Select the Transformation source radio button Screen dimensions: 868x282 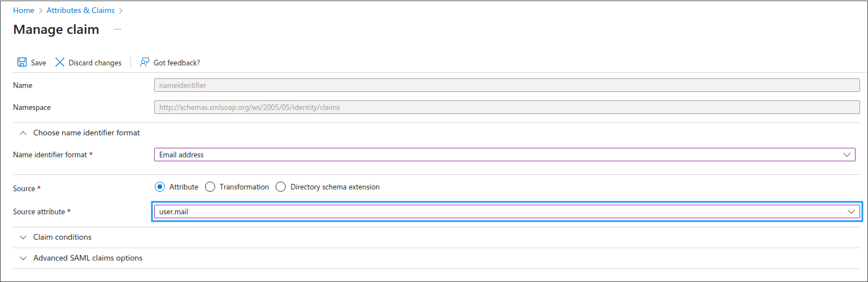210,187
